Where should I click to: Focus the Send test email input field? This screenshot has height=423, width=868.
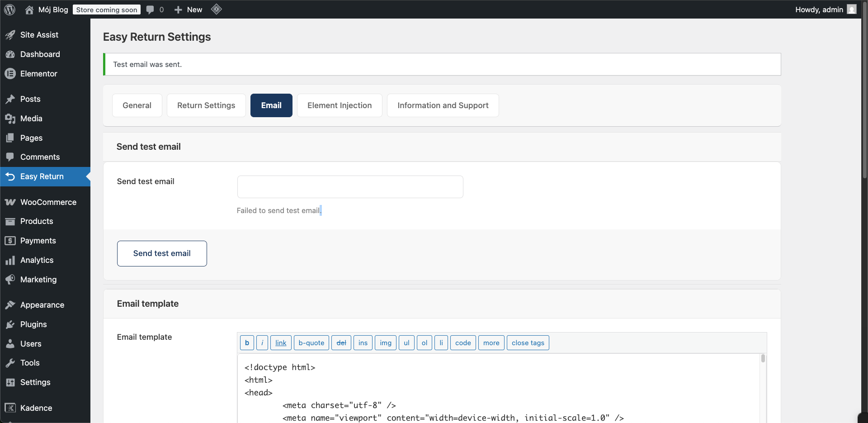click(350, 187)
